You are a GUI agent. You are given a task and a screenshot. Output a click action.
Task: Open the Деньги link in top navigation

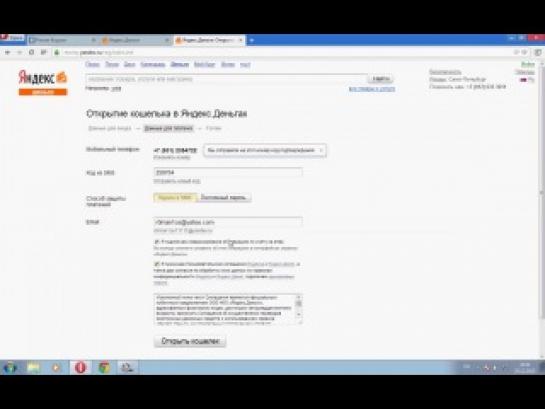(180, 65)
